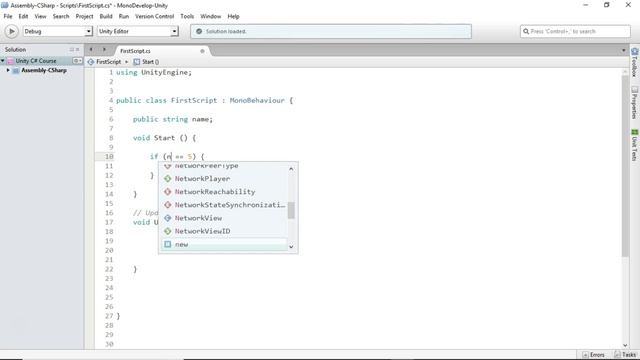The image size is (640, 360).
Task: Click the autocomplete list scroll down arrow
Action: (x=291, y=247)
